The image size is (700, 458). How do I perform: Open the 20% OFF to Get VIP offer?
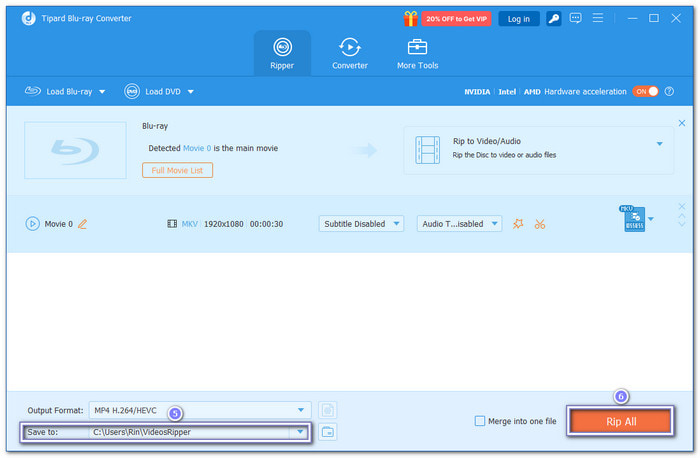[x=456, y=19]
